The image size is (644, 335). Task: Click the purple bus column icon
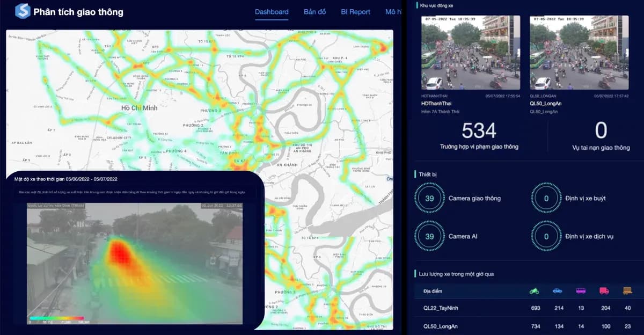pyautogui.click(x=581, y=291)
